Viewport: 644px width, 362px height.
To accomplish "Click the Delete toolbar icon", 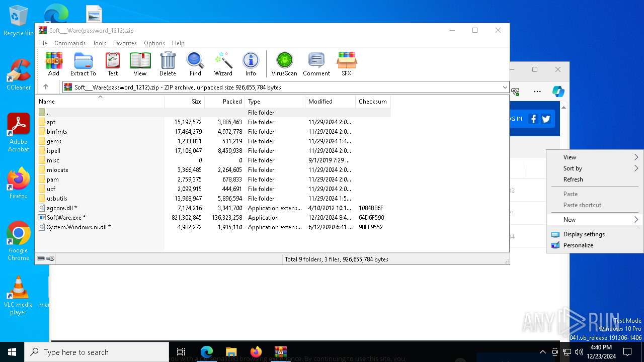I will coord(168,64).
